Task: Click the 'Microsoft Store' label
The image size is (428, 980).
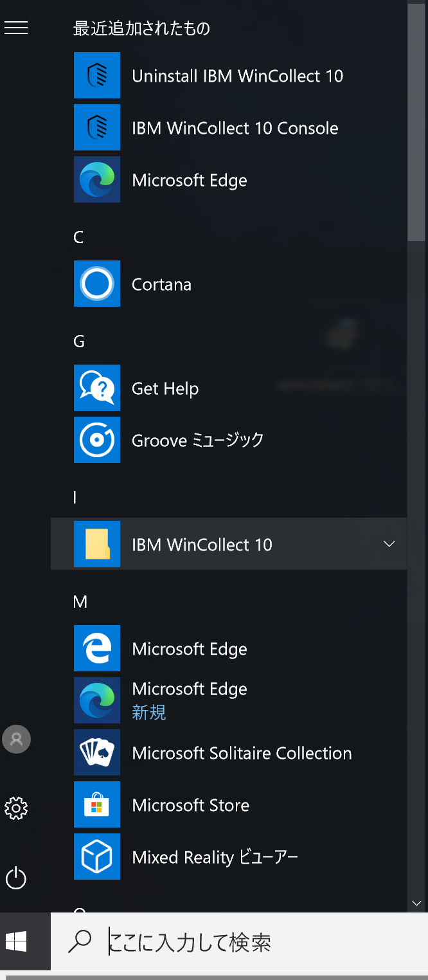Action: pos(191,805)
